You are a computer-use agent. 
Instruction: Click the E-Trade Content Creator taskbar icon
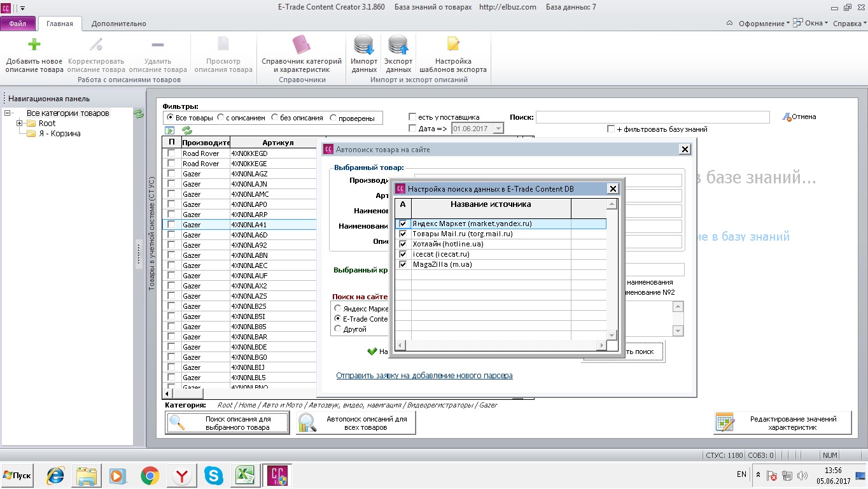(278, 475)
